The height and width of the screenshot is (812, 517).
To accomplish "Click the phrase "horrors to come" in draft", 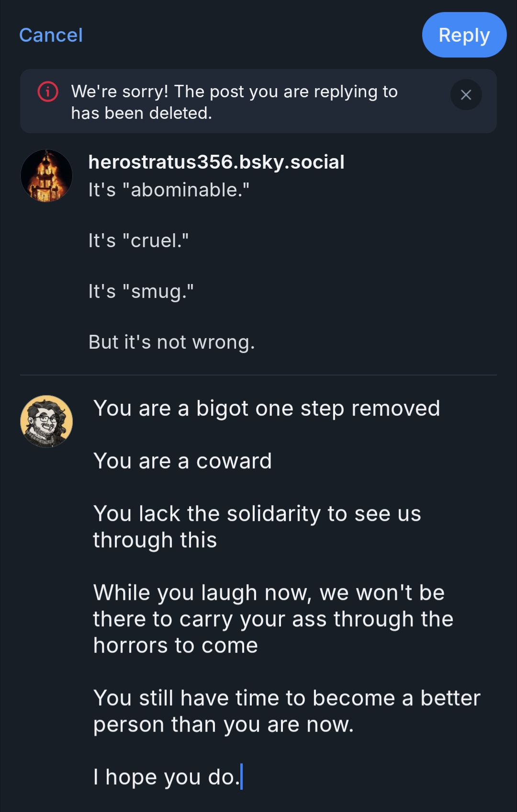I will pos(175,646).
